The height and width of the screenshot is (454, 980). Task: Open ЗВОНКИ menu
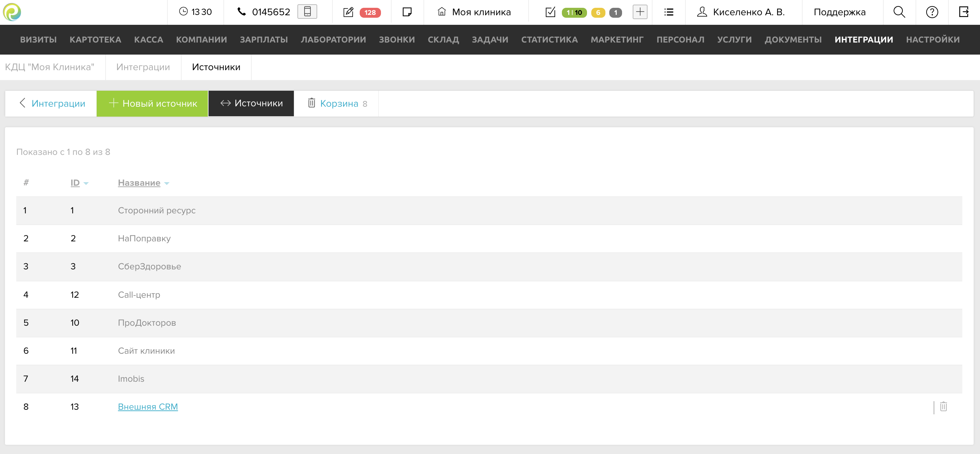pos(397,40)
